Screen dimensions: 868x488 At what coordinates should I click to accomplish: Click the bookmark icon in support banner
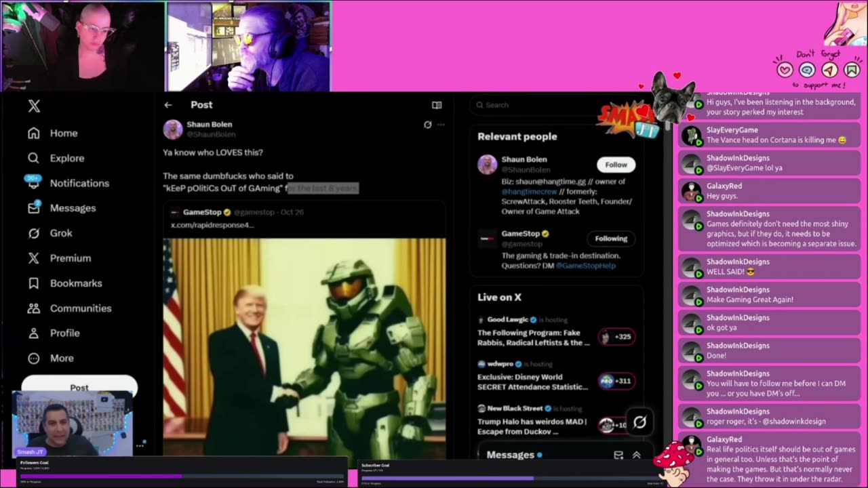coord(852,70)
